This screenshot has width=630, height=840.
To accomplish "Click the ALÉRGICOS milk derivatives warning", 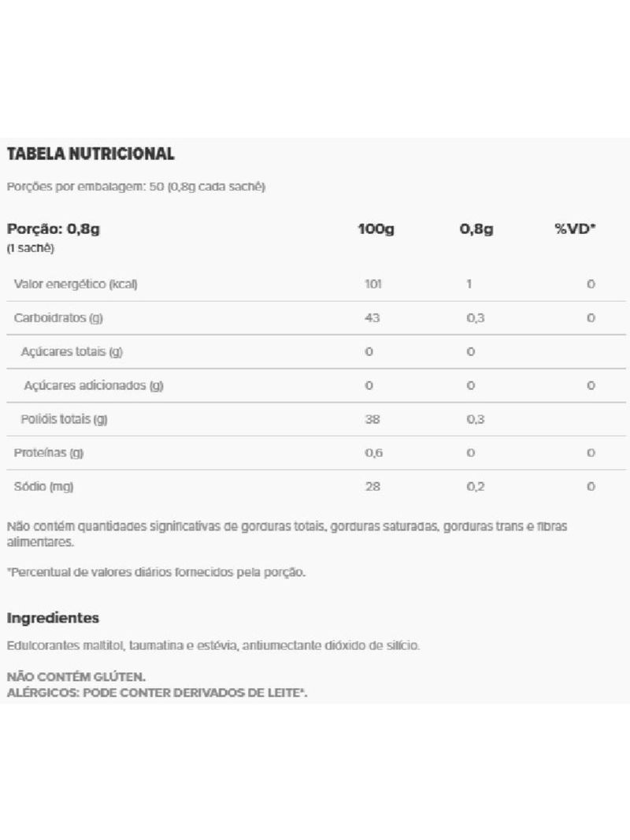I will pos(156,691).
